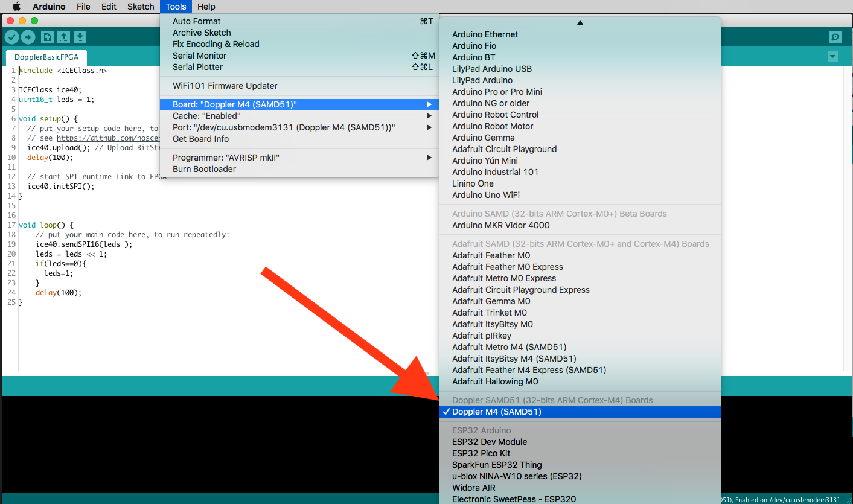This screenshot has width=853, height=504.
Task: Choose Fix Encoding & Reload
Action: 299,44
